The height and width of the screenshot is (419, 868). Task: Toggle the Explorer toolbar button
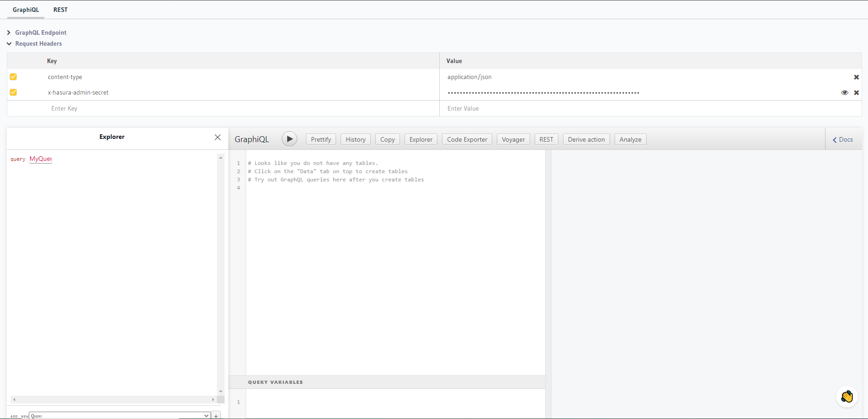tap(421, 139)
